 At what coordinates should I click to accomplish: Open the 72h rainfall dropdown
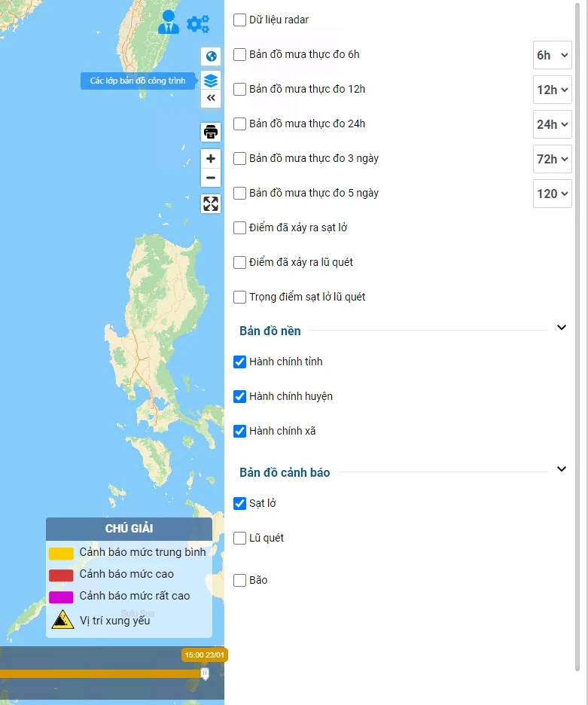pos(553,159)
